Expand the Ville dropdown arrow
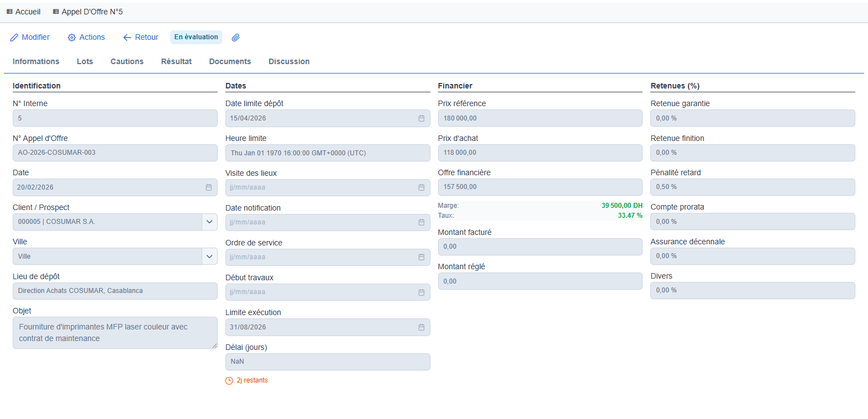The width and height of the screenshot is (868, 419). (x=209, y=256)
